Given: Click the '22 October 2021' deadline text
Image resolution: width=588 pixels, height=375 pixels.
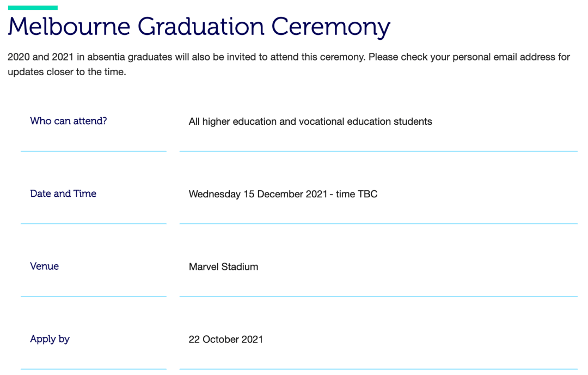Looking at the screenshot, I should pos(226,340).
